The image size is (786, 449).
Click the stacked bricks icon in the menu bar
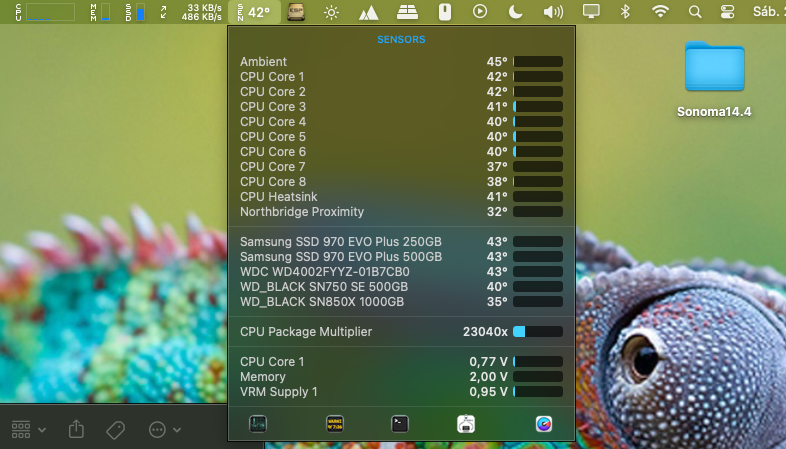(x=408, y=12)
